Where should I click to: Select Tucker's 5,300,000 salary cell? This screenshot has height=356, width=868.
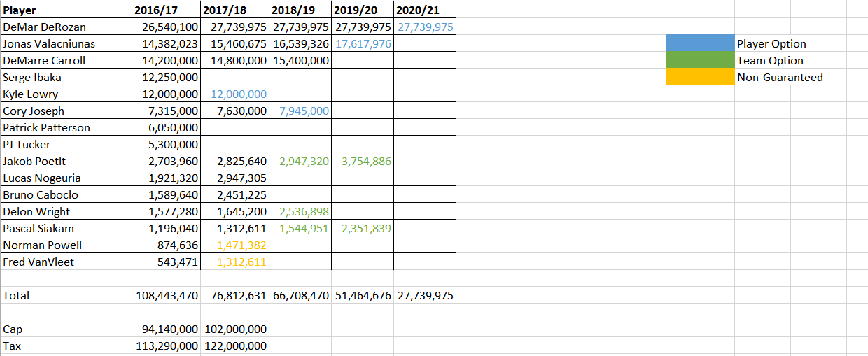166,144
